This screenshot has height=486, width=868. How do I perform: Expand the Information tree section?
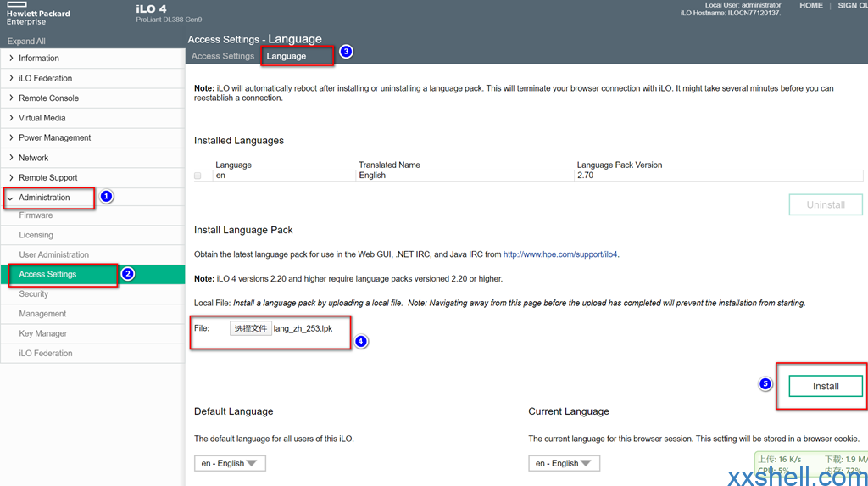click(x=10, y=58)
